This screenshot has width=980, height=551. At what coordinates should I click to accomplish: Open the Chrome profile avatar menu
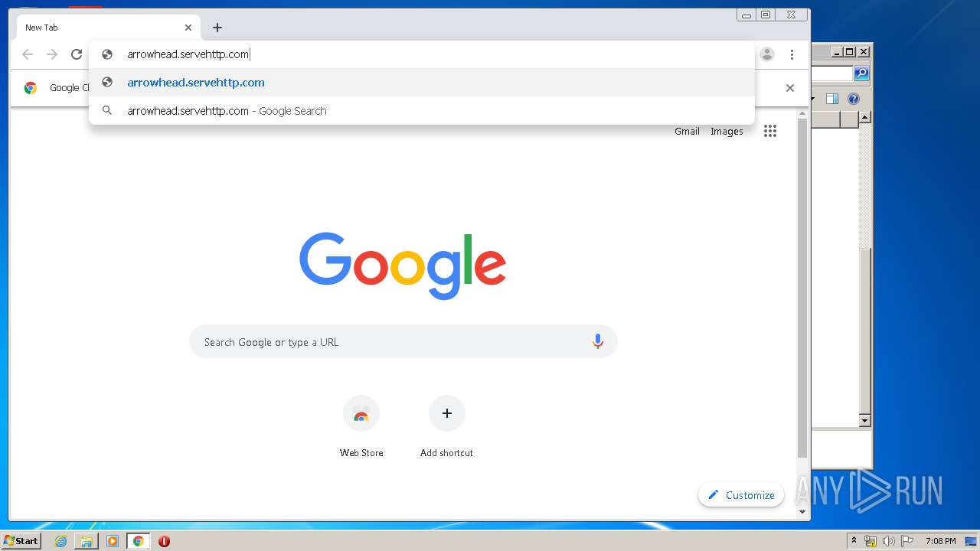(767, 54)
